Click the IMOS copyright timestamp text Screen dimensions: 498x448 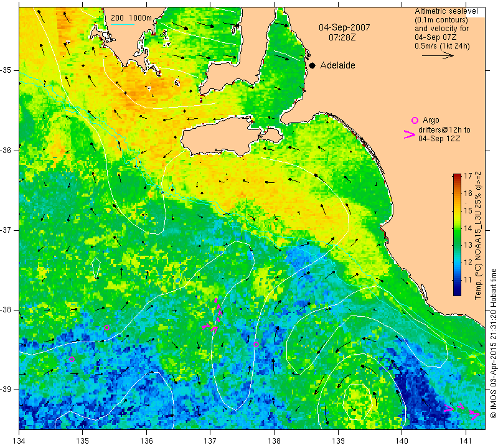(493, 343)
